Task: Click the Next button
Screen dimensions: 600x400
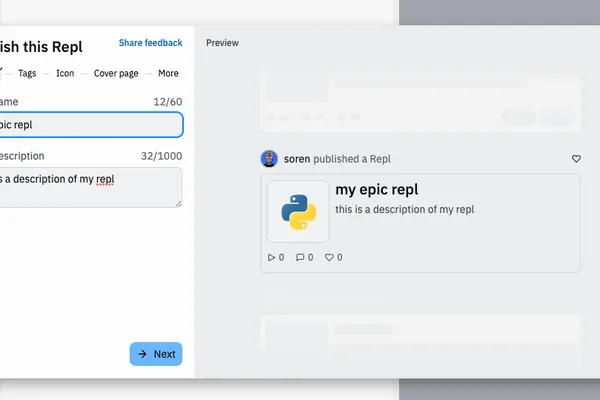Action: click(156, 354)
